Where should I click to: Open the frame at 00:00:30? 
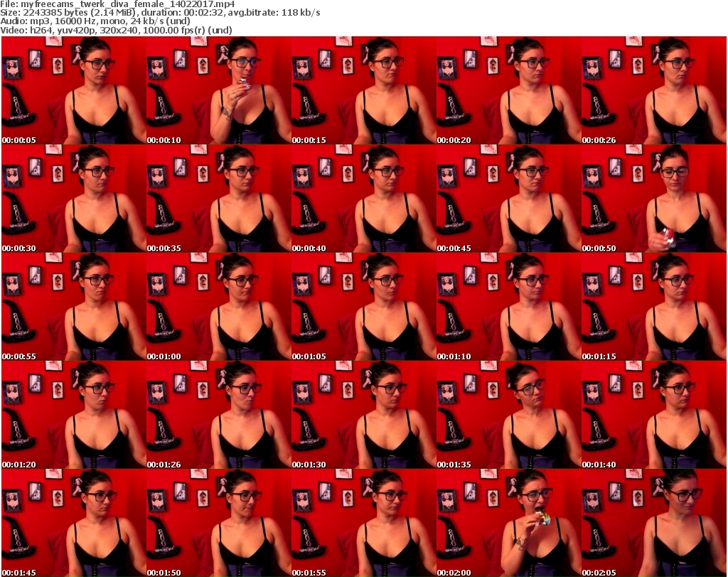(x=74, y=198)
